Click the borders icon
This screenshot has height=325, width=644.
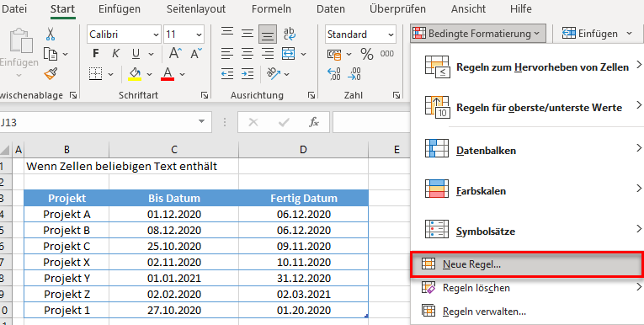click(x=96, y=74)
